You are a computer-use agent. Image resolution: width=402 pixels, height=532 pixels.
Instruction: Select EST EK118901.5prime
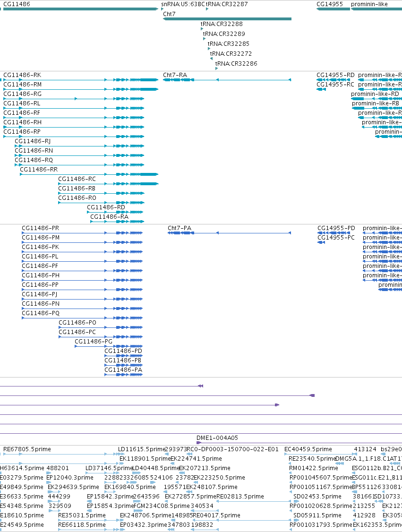pos(145,459)
